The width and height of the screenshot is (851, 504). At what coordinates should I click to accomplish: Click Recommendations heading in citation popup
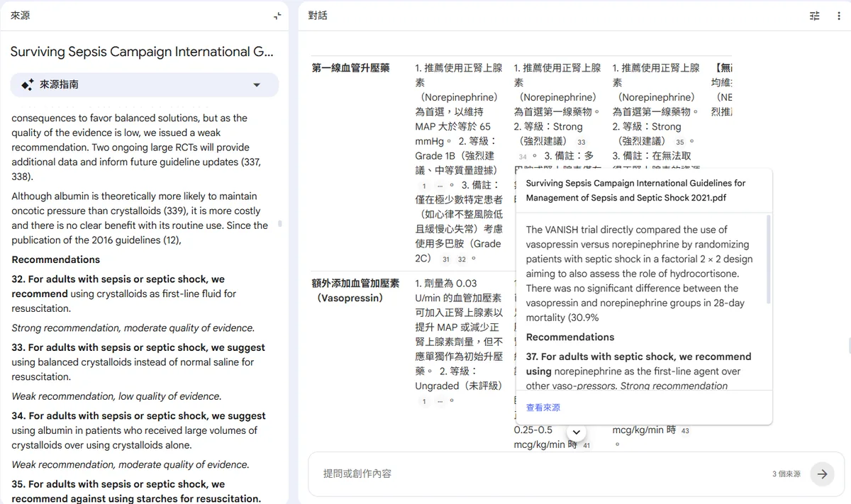click(570, 337)
